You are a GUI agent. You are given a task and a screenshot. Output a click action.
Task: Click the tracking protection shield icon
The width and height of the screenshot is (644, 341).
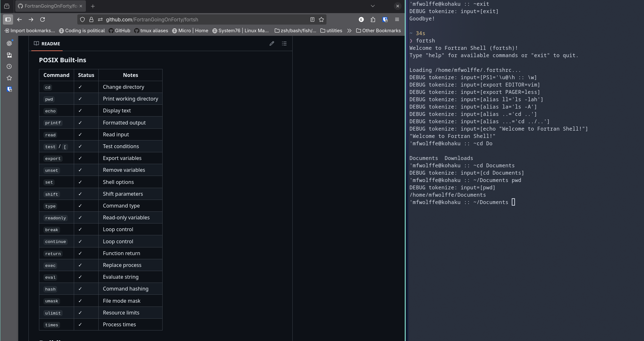[x=82, y=19]
